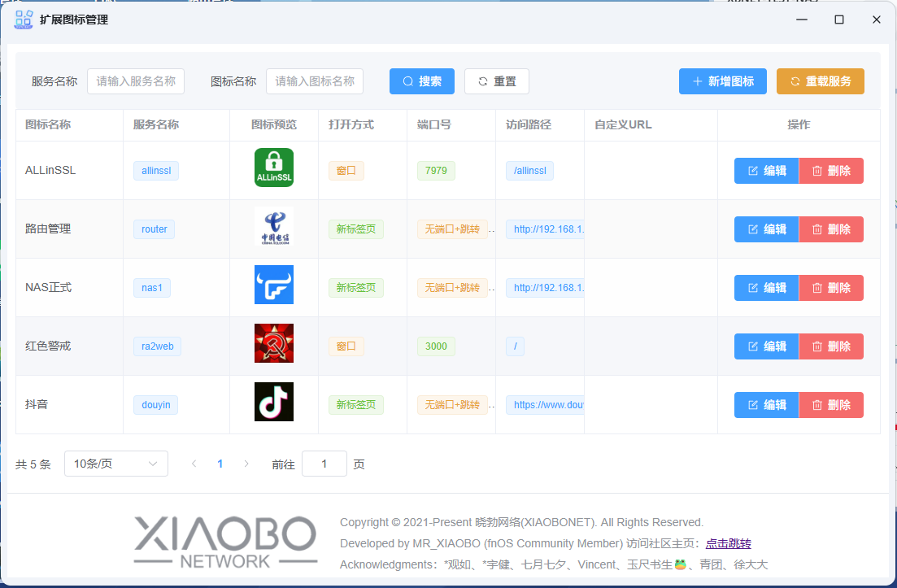Click the NAS正式 row's http://192.168.1 path

pos(545,288)
